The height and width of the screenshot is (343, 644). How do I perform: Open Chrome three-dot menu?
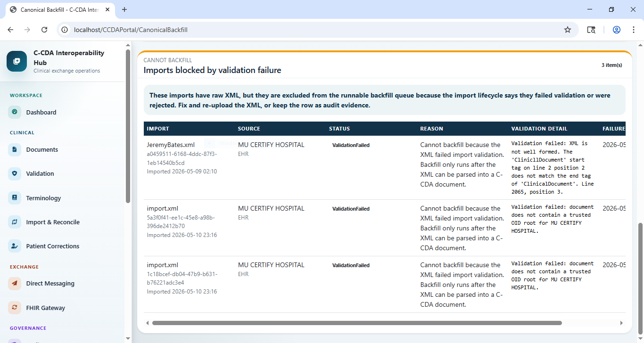(633, 30)
